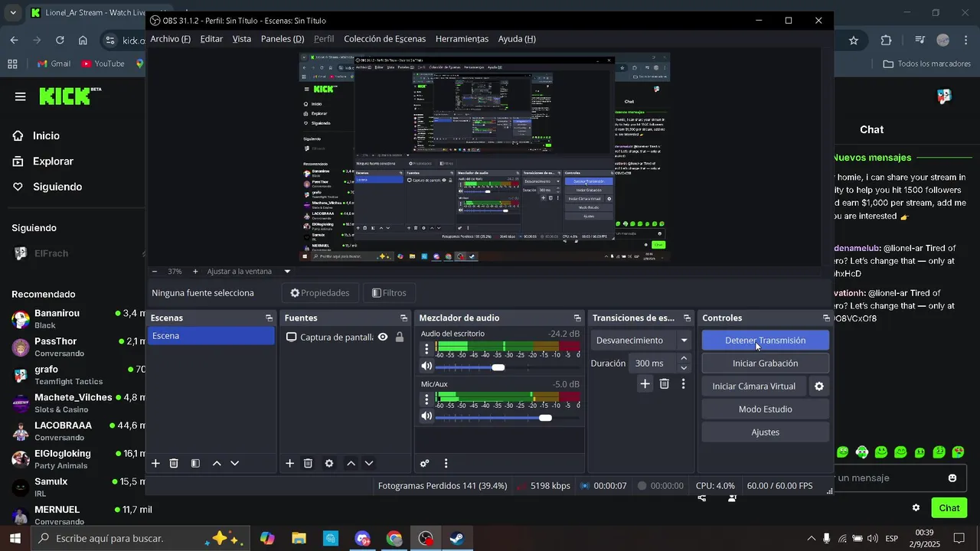This screenshot has width=980, height=551.
Task: Mute Audio del escritorio speaker icon
Action: [426, 367]
